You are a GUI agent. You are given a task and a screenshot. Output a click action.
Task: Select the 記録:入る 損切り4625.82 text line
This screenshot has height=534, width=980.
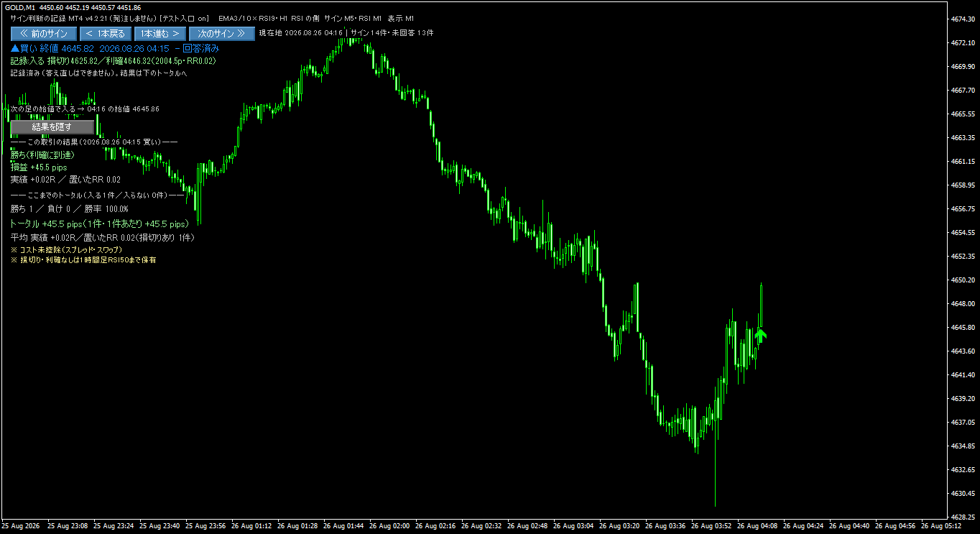coord(113,61)
